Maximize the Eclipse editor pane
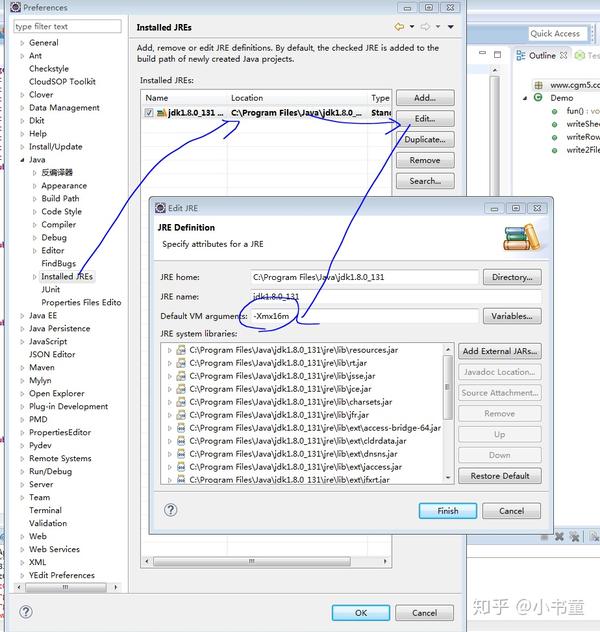Image resolution: width=600 pixels, height=632 pixels. 498,54
